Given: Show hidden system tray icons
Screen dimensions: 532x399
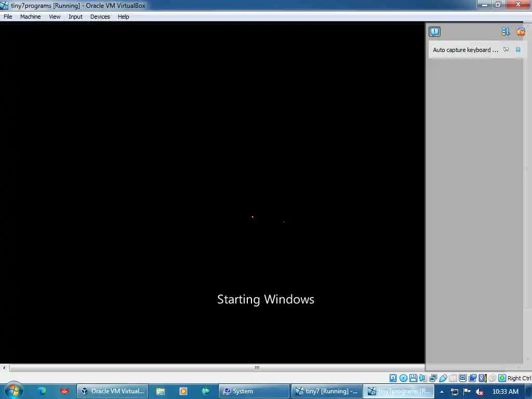Looking at the screenshot, I should [442, 392].
